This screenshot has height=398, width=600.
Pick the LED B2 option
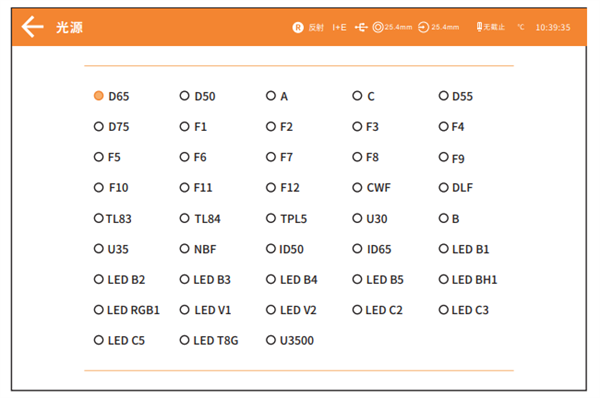(x=98, y=279)
